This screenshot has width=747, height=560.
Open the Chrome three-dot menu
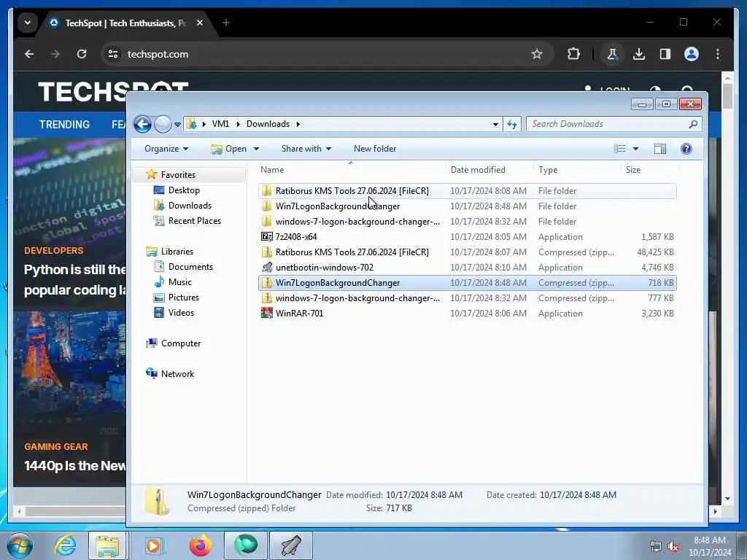(718, 54)
